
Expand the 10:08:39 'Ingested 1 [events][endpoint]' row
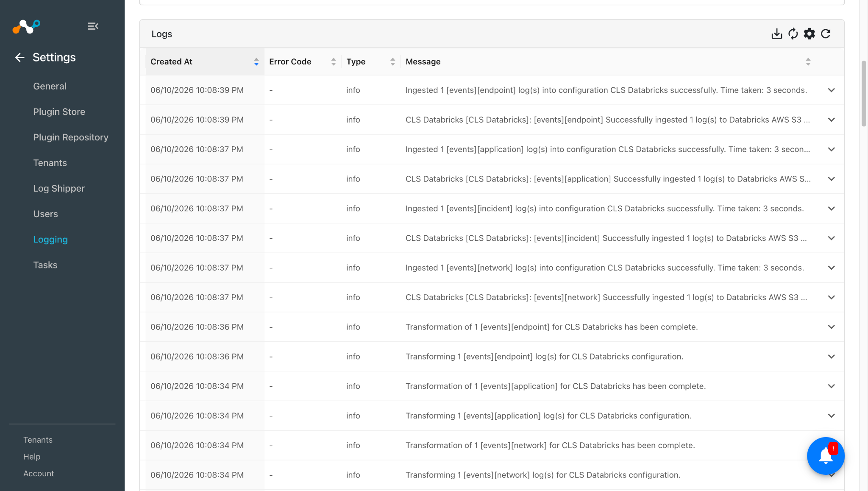pos(831,90)
